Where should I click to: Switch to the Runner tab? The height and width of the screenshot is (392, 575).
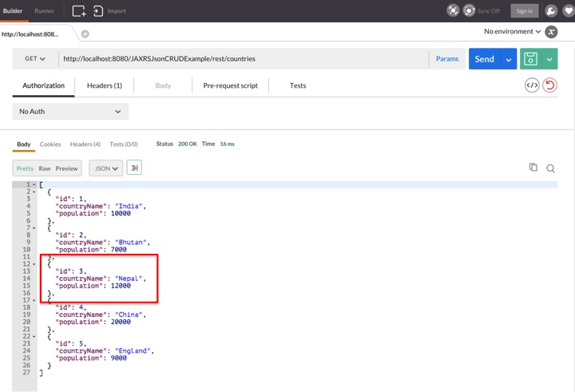tap(45, 11)
